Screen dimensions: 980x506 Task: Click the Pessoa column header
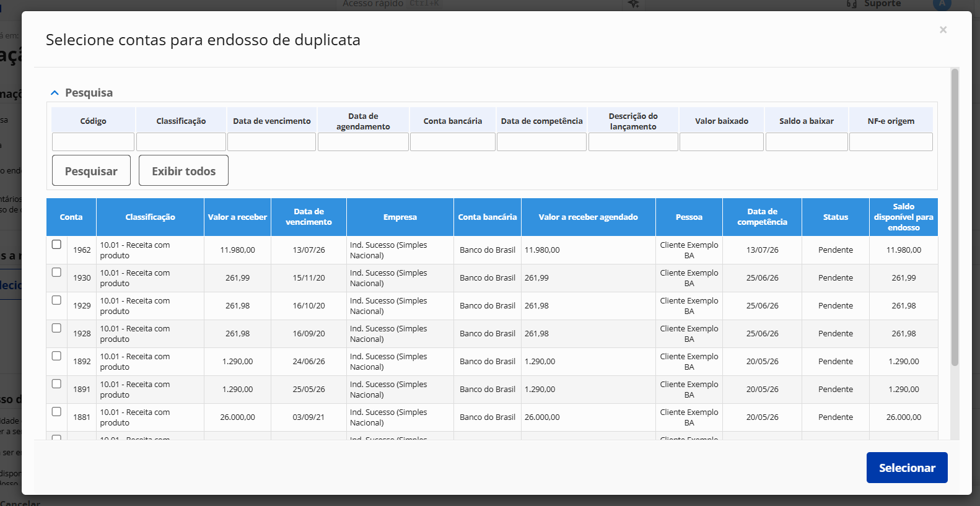(x=689, y=217)
